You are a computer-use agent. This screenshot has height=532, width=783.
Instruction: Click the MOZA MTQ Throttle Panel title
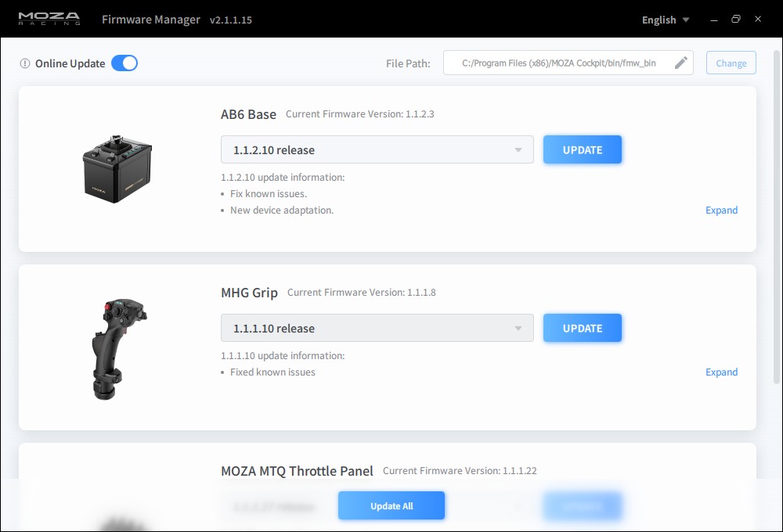pos(297,471)
